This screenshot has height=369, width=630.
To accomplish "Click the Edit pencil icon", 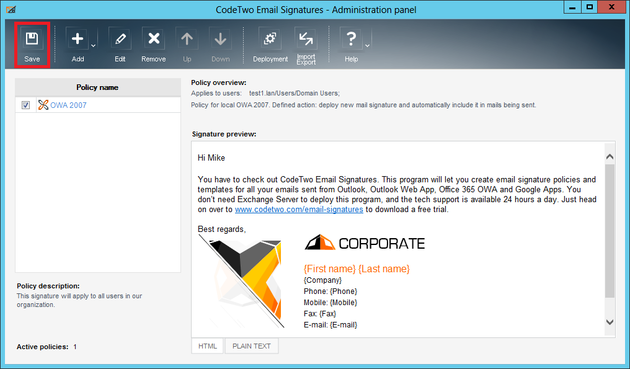I will point(120,39).
